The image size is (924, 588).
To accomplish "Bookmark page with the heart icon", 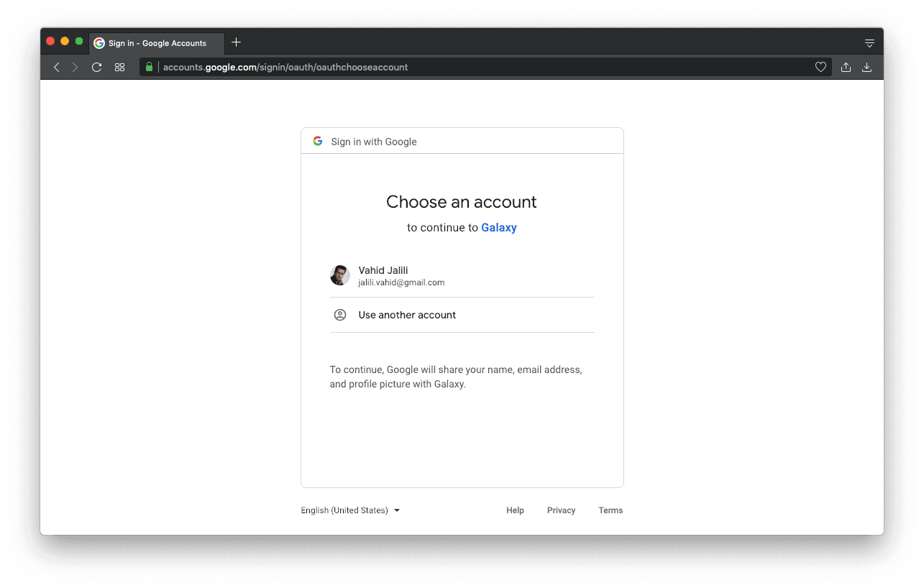I will (x=820, y=67).
